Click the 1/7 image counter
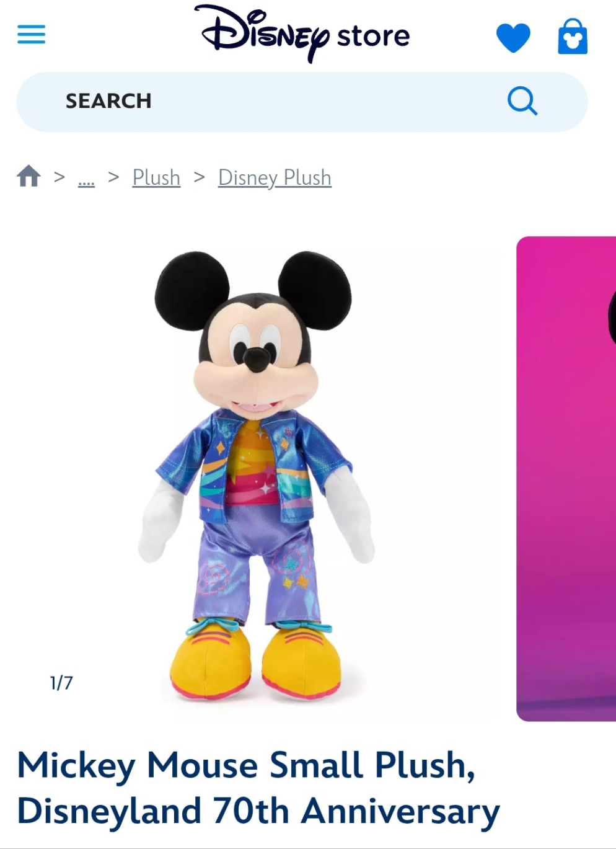The width and height of the screenshot is (616, 849). click(x=61, y=683)
